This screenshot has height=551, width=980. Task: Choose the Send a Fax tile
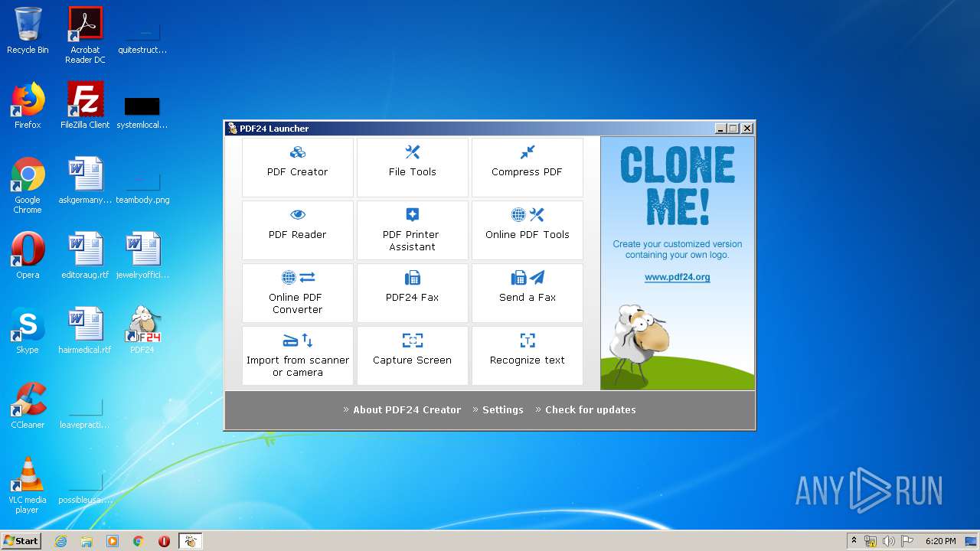527,293
